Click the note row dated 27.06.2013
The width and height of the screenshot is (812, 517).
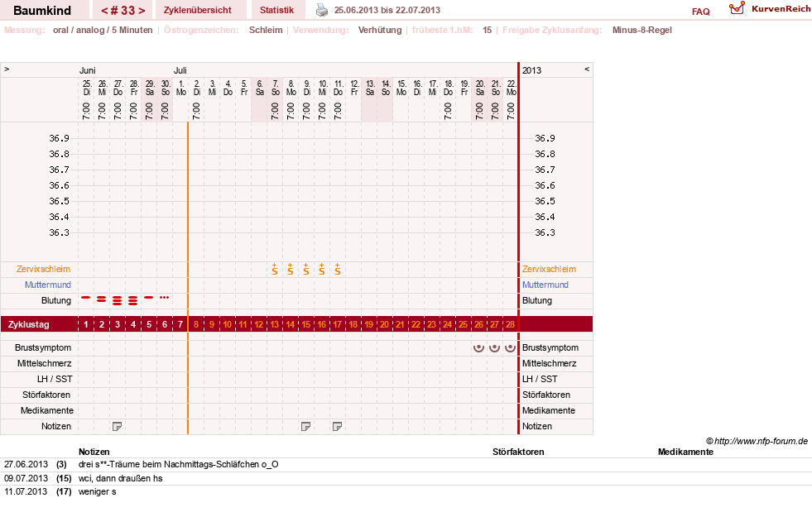tap(406, 465)
